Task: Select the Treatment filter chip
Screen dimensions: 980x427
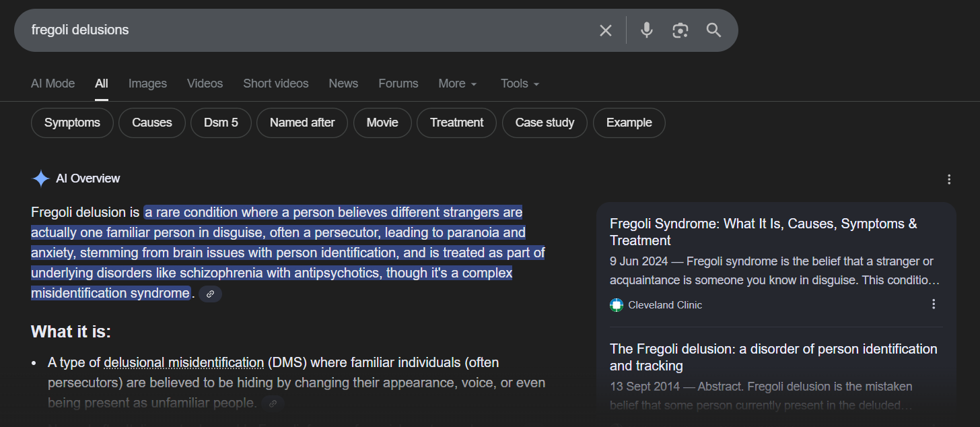Action: tap(456, 123)
